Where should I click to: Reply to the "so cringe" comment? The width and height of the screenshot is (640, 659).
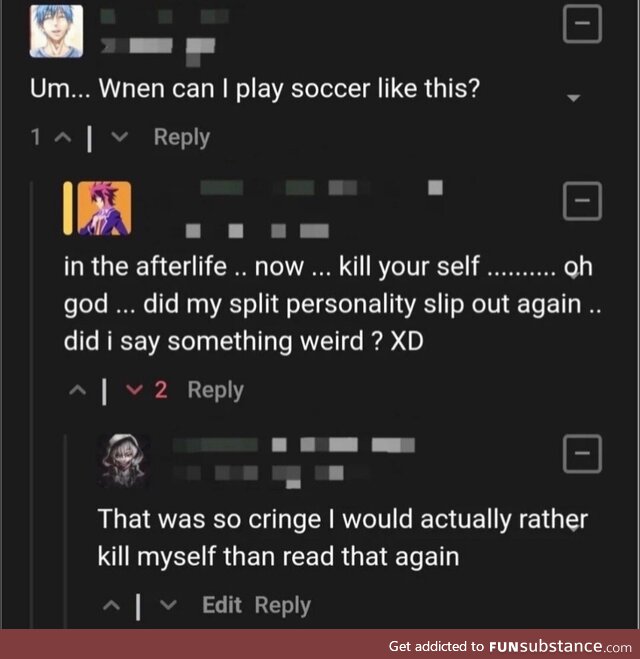282,605
